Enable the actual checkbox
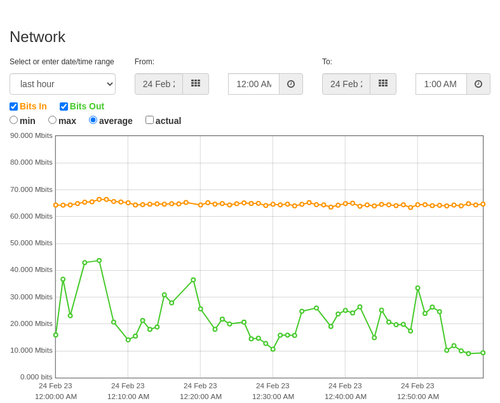 (x=150, y=120)
